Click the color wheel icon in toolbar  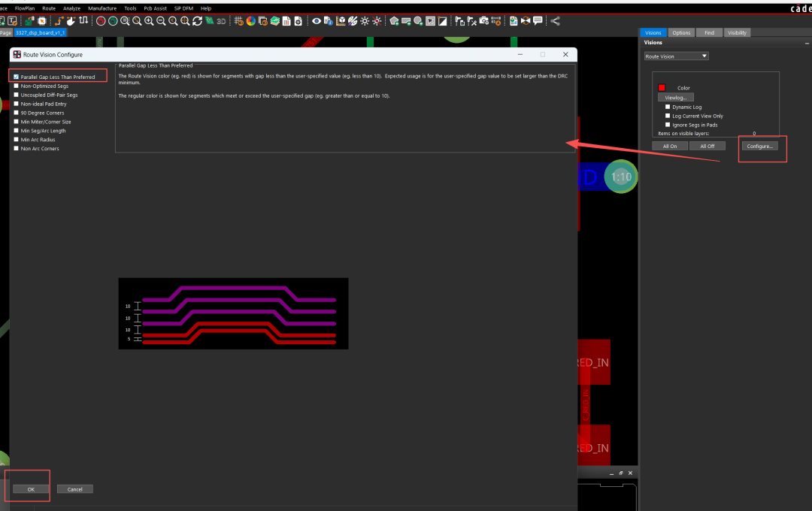pyautogui.click(x=250, y=21)
